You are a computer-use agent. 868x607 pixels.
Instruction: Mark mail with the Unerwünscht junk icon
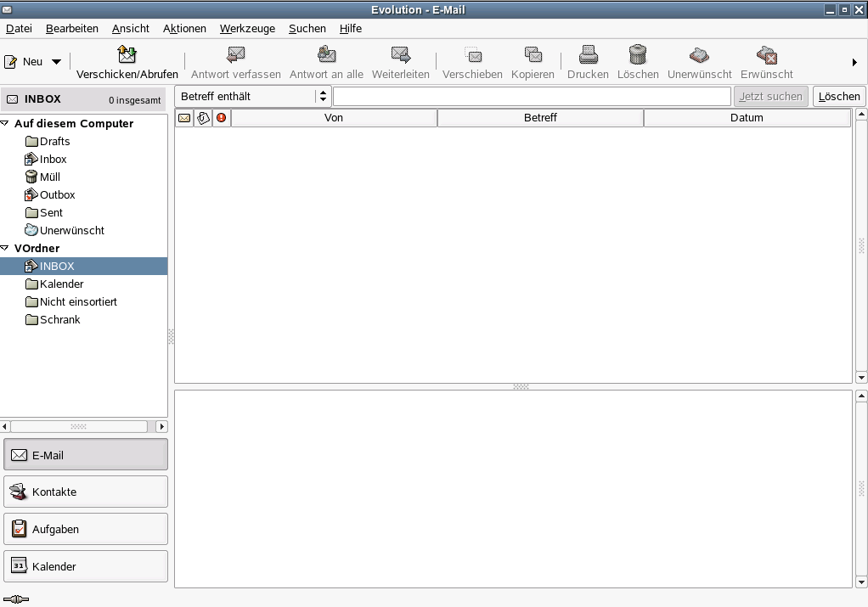click(x=699, y=54)
